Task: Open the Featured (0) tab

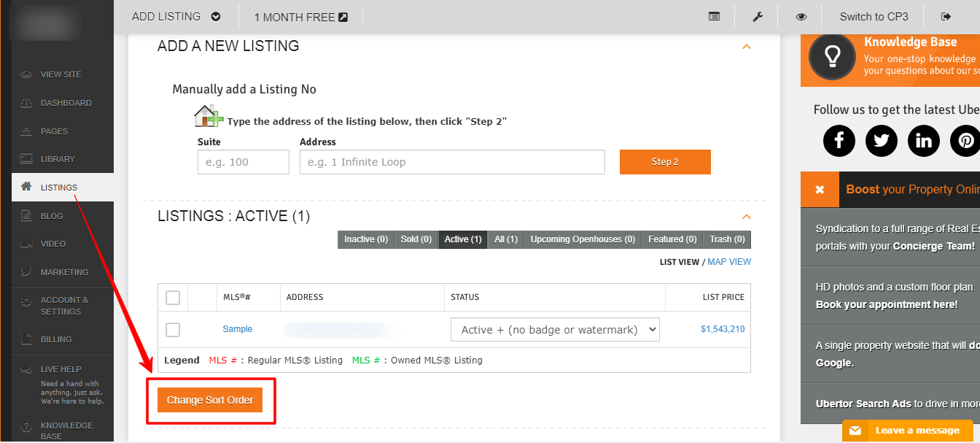Action: coord(672,239)
